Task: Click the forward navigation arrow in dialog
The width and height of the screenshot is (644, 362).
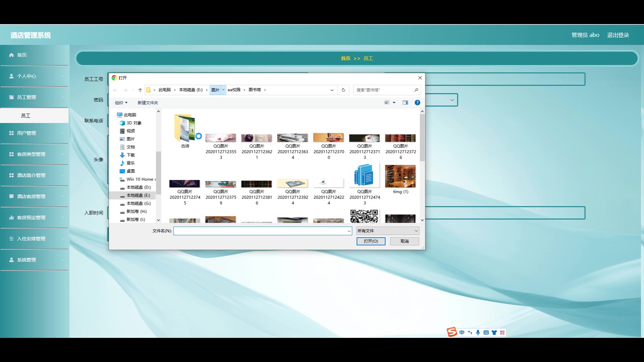Action: pos(125,90)
